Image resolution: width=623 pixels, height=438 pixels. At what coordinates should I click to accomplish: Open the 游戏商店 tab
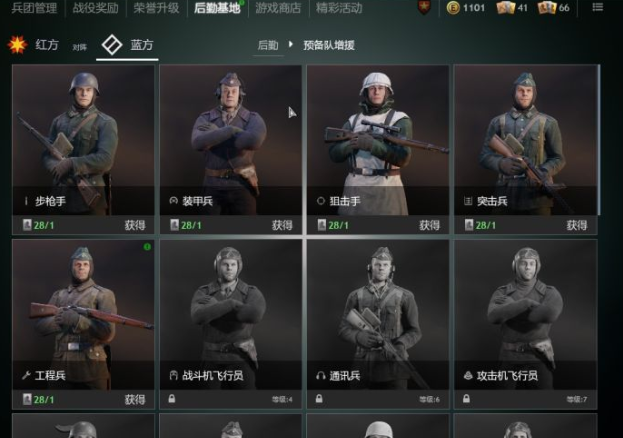[x=278, y=8]
